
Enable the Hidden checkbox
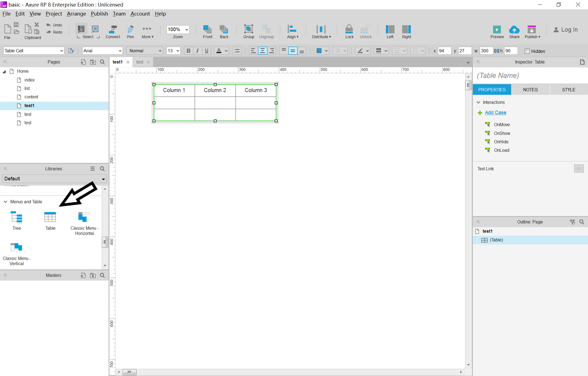tap(527, 51)
